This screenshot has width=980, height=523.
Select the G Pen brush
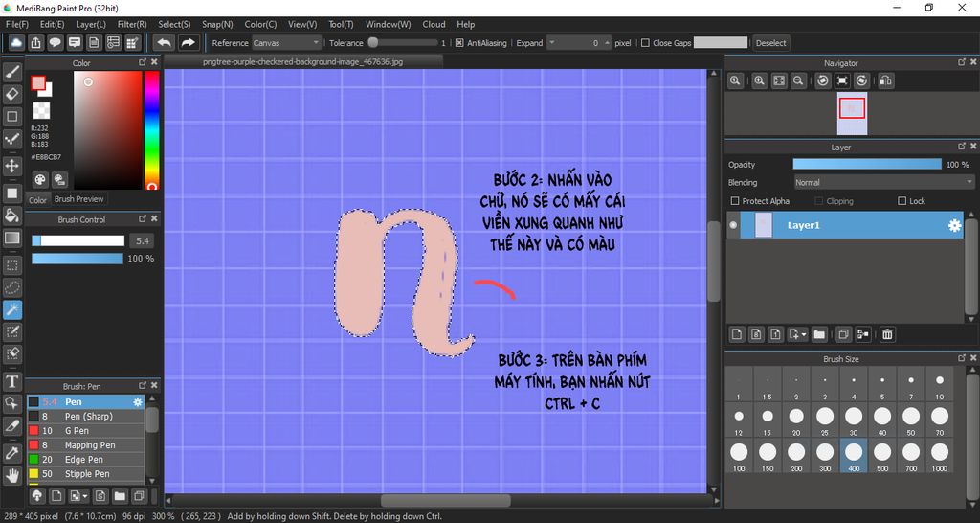[85, 431]
